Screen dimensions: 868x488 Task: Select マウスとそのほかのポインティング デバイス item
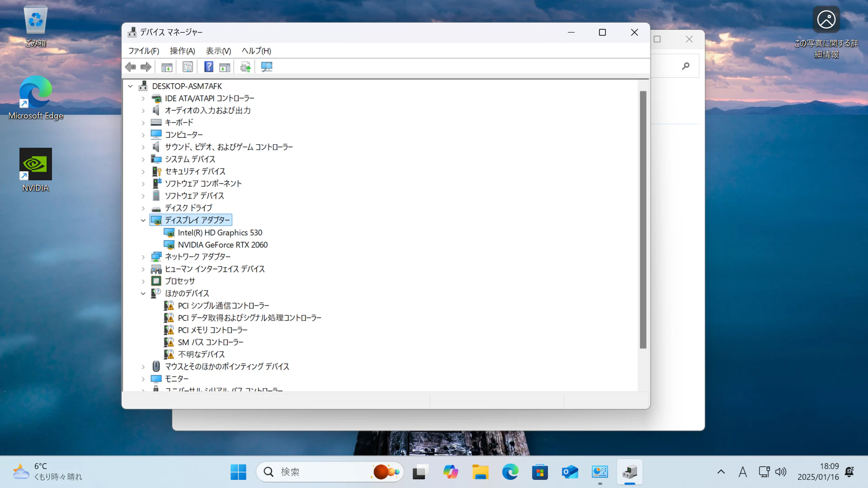227,367
